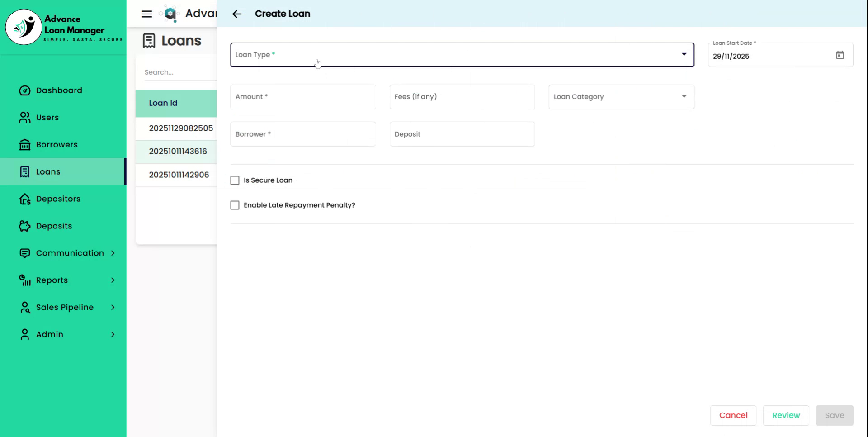Image resolution: width=868 pixels, height=437 pixels.
Task: Open the Dashboard from the sidebar
Action: pyautogui.click(x=58, y=90)
